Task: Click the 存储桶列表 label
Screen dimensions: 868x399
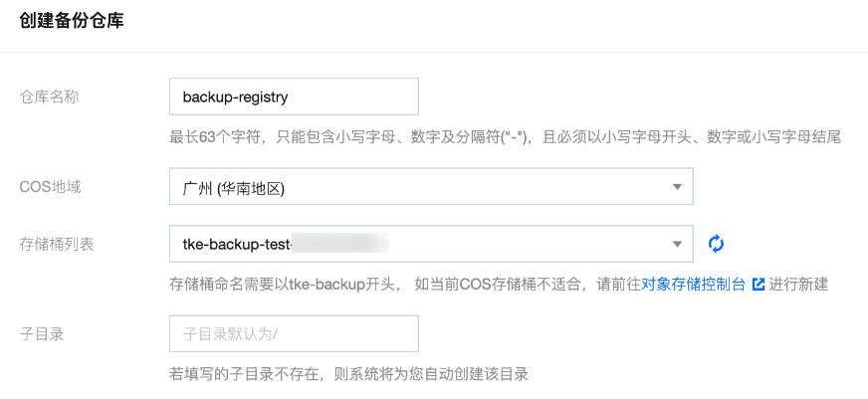Action: [x=57, y=244]
